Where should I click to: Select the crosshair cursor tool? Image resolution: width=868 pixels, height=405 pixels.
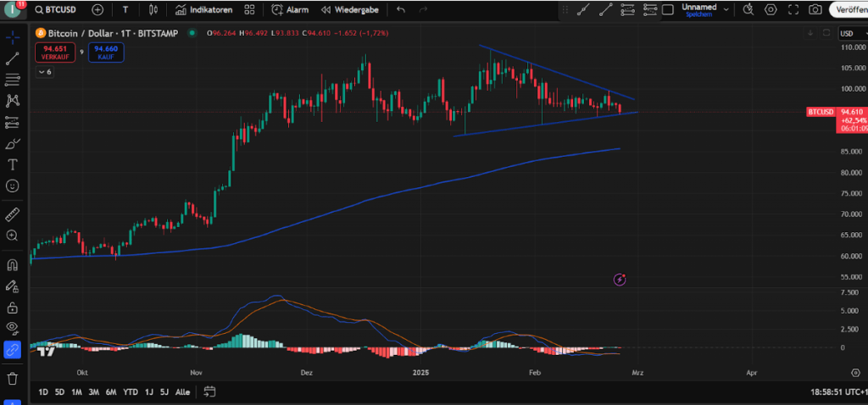click(13, 37)
